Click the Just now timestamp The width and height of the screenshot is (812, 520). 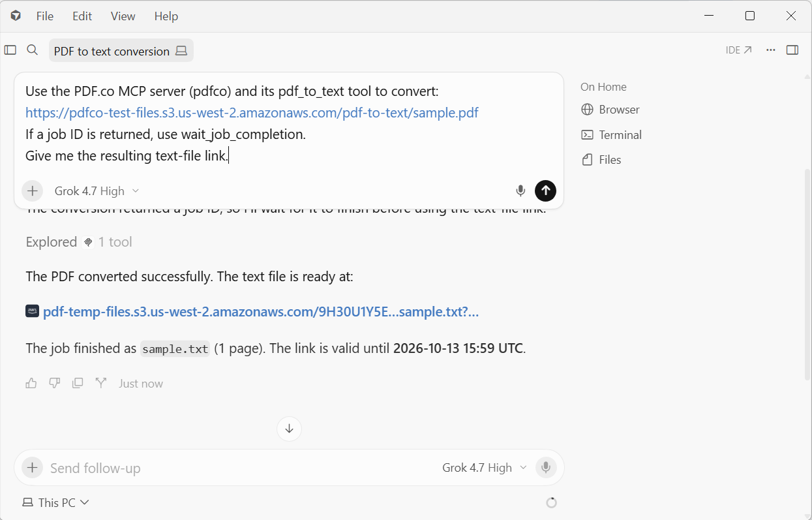[x=141, y=384]
